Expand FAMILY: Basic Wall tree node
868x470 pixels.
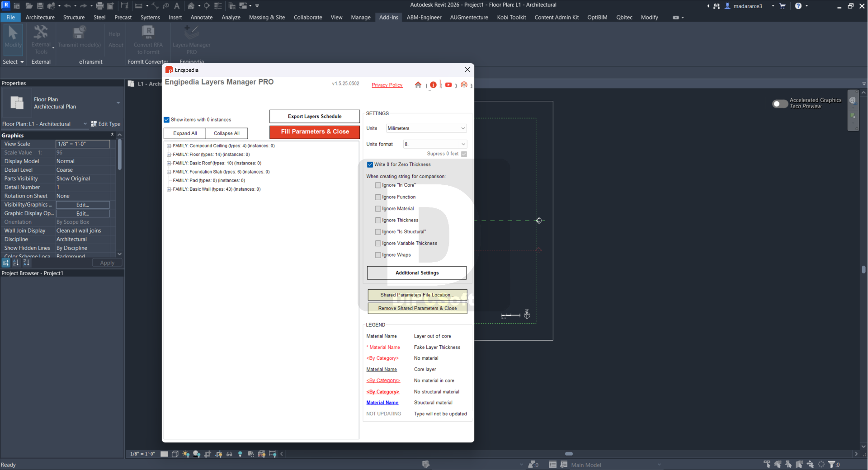pyautogui.click(x=169, y=189)
